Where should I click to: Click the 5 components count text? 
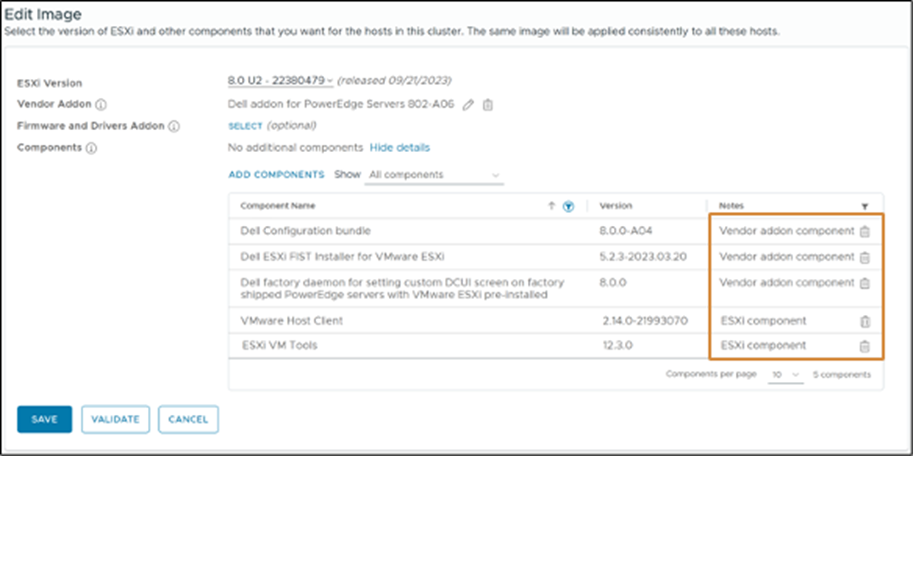(842, 375)
